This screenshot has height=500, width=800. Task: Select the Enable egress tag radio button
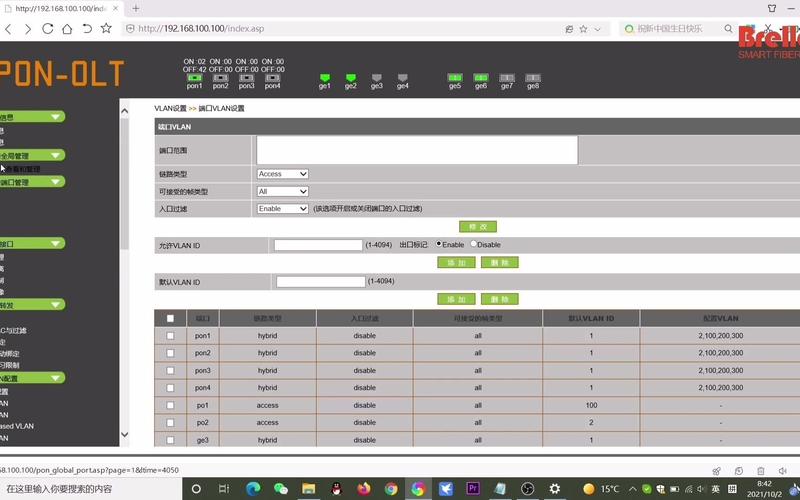point(439,244)
